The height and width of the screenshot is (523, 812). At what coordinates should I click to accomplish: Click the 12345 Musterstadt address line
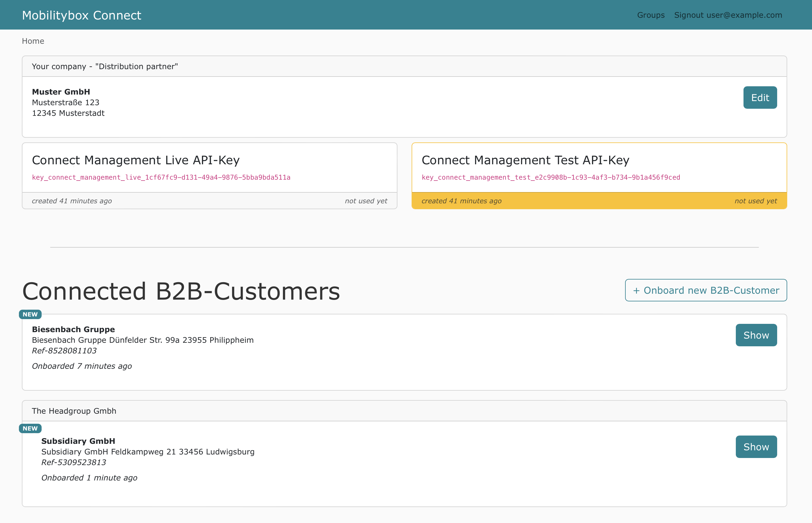coord(68,113)
